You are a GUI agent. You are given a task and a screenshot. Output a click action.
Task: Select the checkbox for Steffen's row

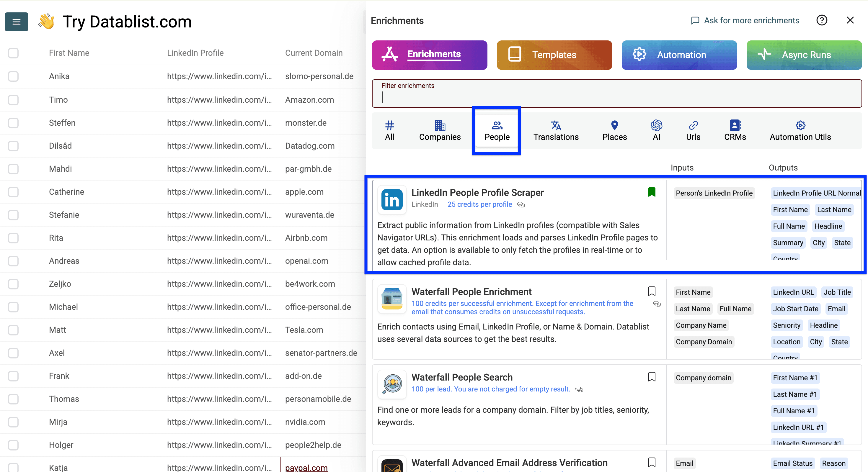pos(13,123)
